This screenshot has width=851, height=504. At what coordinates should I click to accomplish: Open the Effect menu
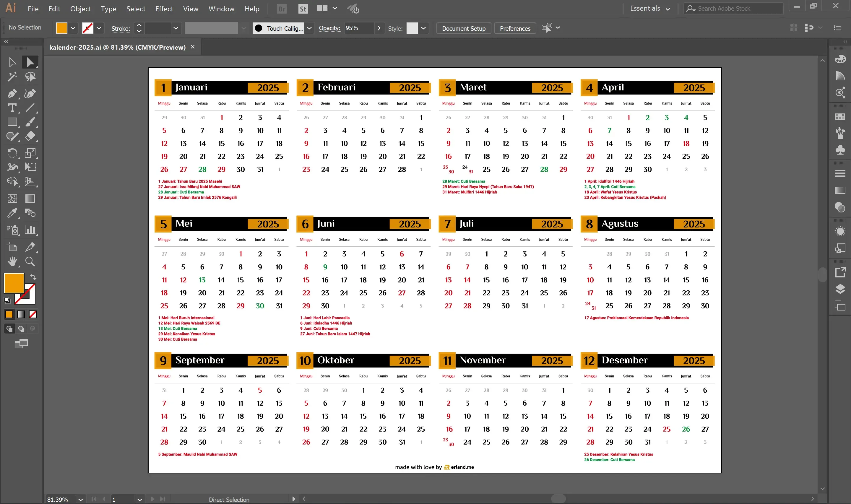point(164,9)
